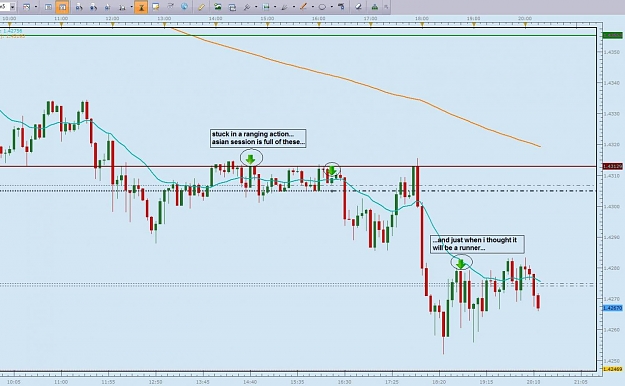
Task: Click the green price tag at top right
Action: point(613,35)
